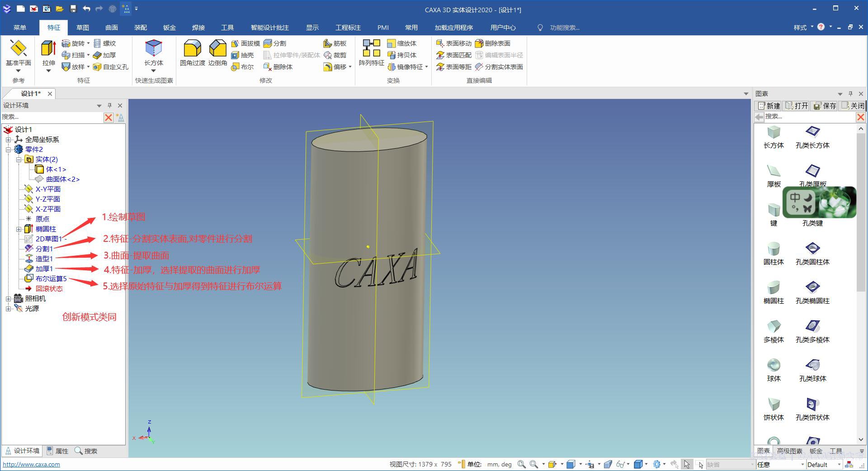Viewport: 868px width, 471px height.
Task: Click the 删除体 delete body tool
Action: tap(278, 67)
